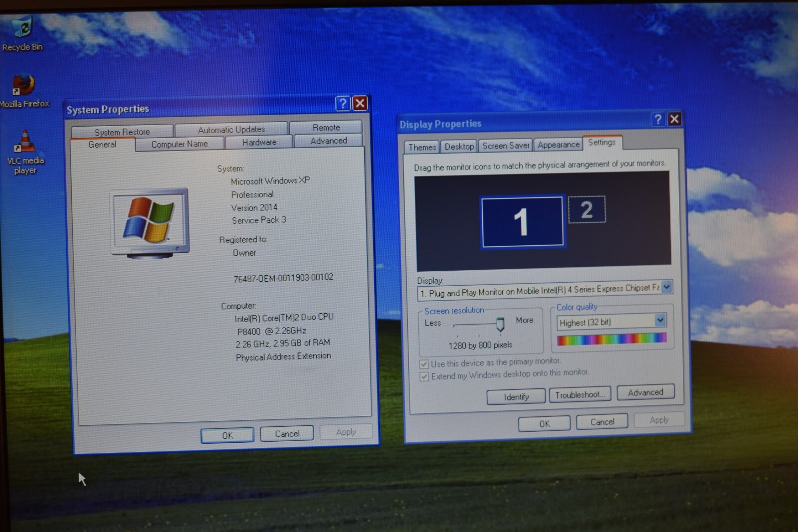This screenshot has width=798, height=532.
Task: Open the Computer Name tab
Action: 180,144
